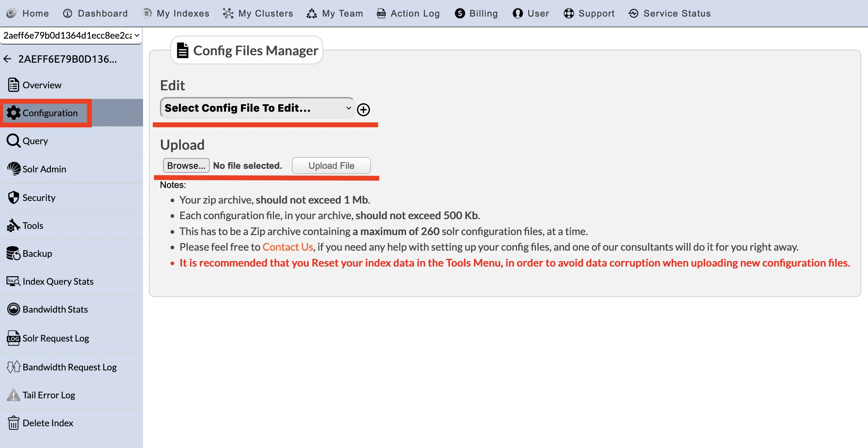868x448 pixels.
Task: Click the Delete Index trash icon
Action: [x=13, y=423]
